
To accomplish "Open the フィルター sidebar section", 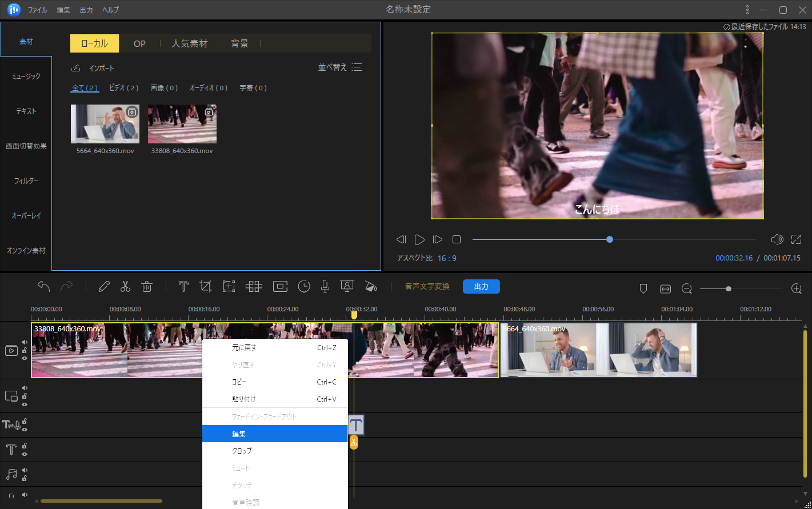I will [26, 181].
